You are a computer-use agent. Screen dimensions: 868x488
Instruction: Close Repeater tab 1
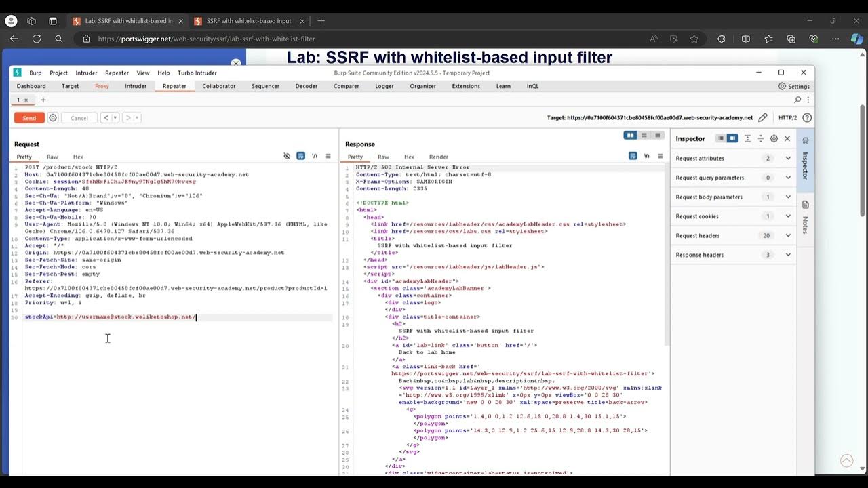[x=26, y=100]
